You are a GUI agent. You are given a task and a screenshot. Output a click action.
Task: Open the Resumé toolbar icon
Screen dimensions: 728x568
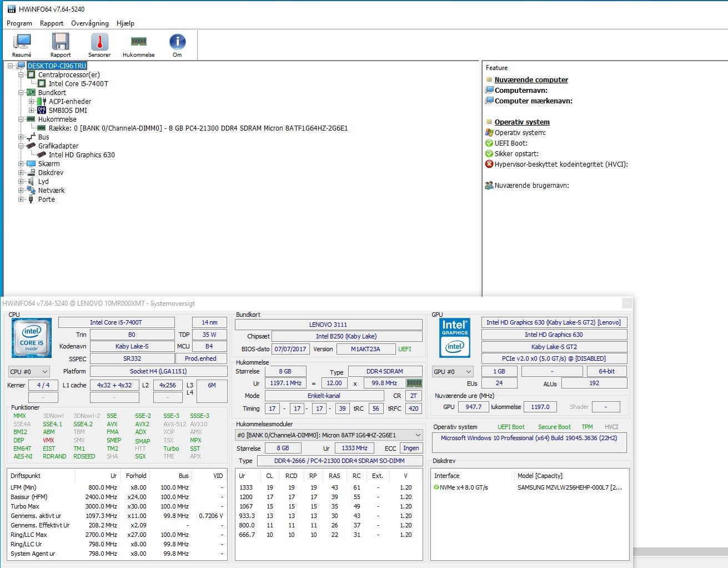(22, 42)
